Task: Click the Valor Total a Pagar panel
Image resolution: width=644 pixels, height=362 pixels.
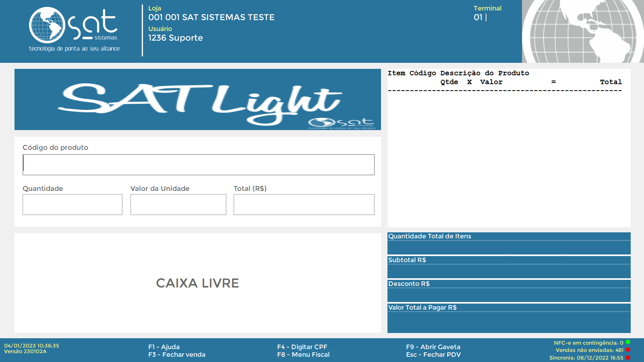Action: (509, 319)
